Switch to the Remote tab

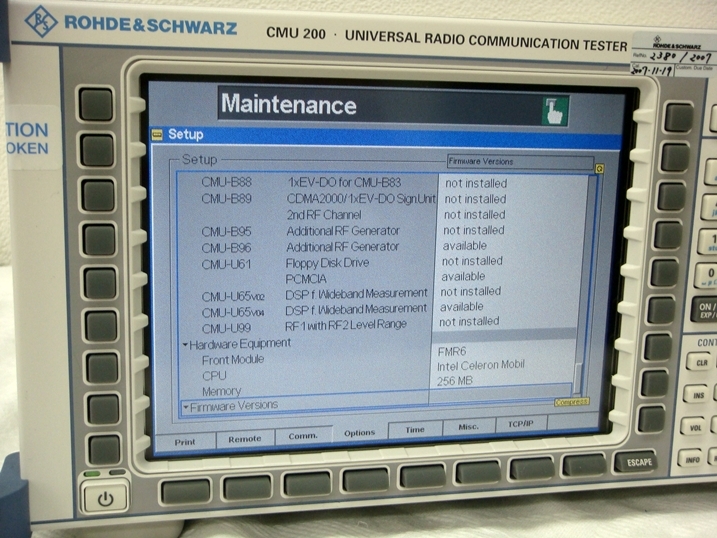point(245,439)
